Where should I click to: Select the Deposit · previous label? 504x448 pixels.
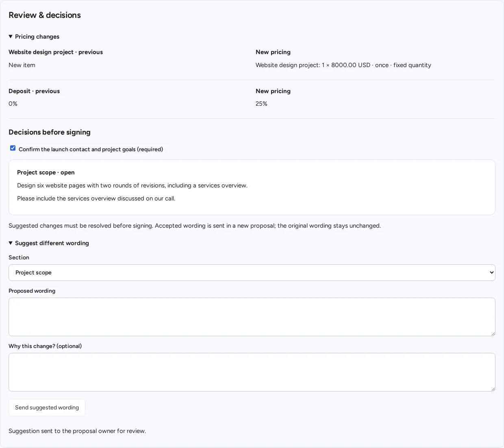(34, 91)
